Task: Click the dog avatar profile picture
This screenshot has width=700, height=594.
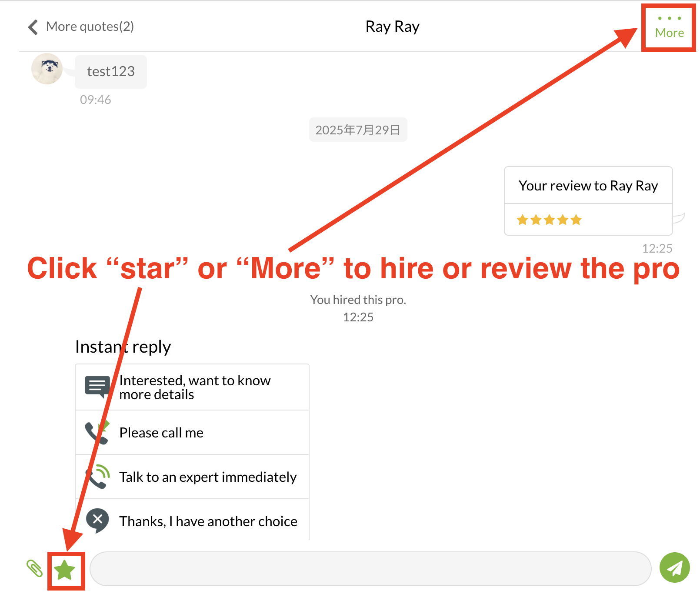Action: point(47,69)
